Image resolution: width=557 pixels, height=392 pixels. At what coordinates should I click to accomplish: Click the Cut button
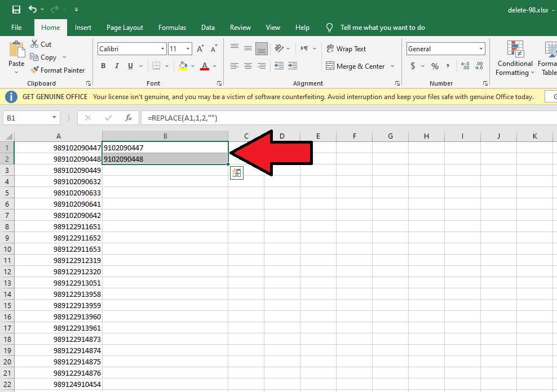pos(40,44)
